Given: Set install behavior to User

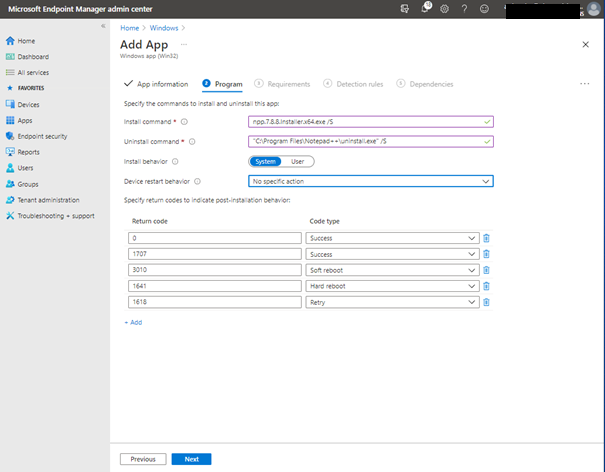Looking at the screenshot, I should tap(297, 161).
